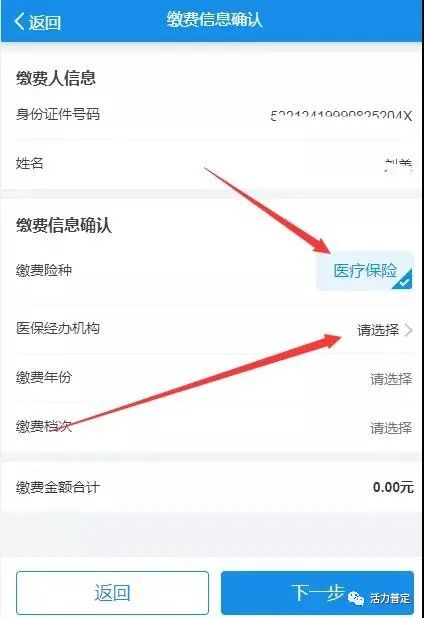Viewport: 424px width, 618px height.
Task: Click the bottom 返回 outlined button
Action: pos(112,593)
